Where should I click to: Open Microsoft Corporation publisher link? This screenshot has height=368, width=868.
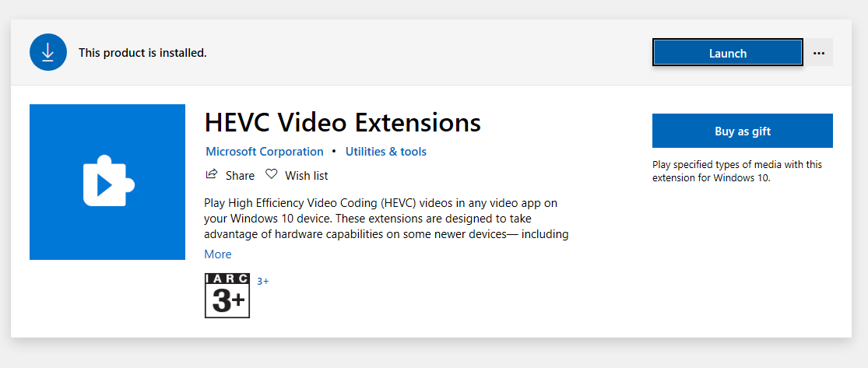pos(265,152)
